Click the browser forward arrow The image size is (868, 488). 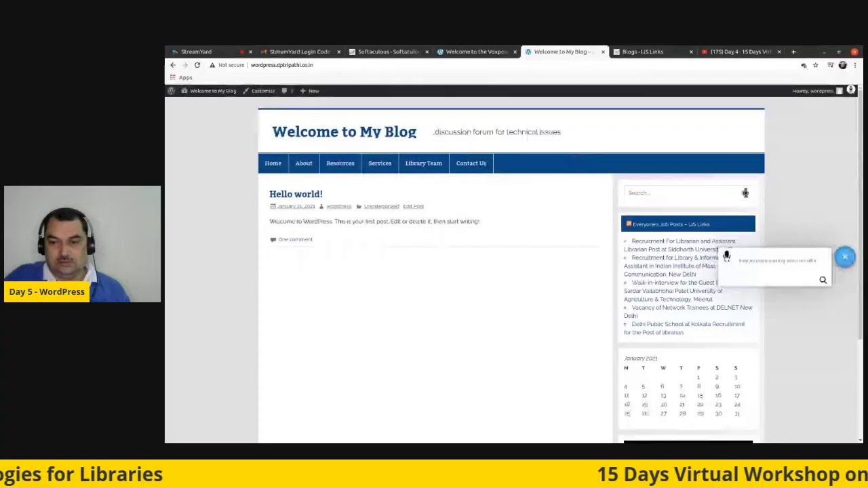[184, 65]
